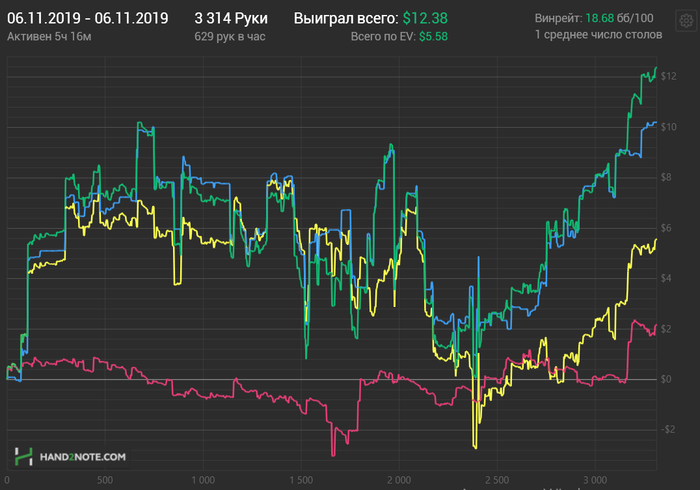Viewport: 700px width, 490px height.
Task: Click the $6 y-axis label
Action: (666, 228)
